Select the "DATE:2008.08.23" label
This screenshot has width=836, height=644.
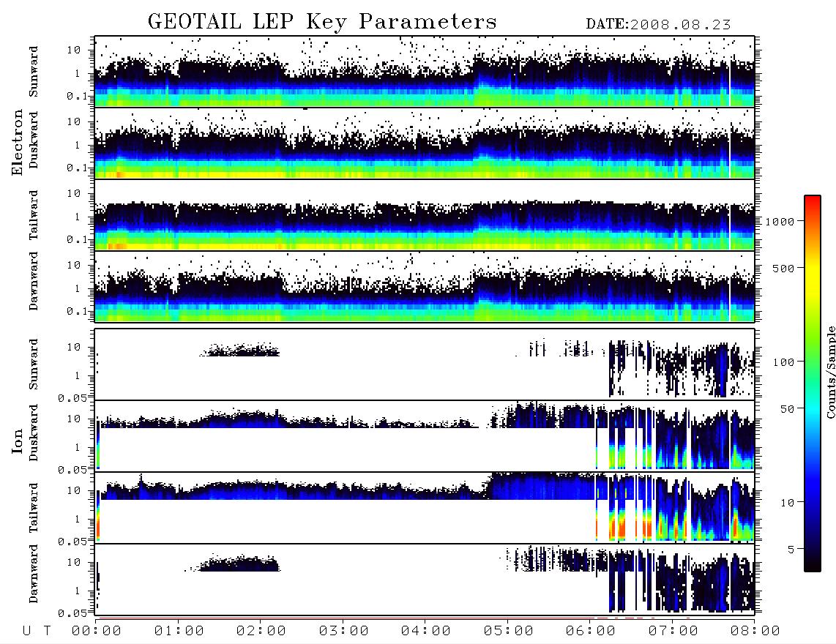point(658,25)
